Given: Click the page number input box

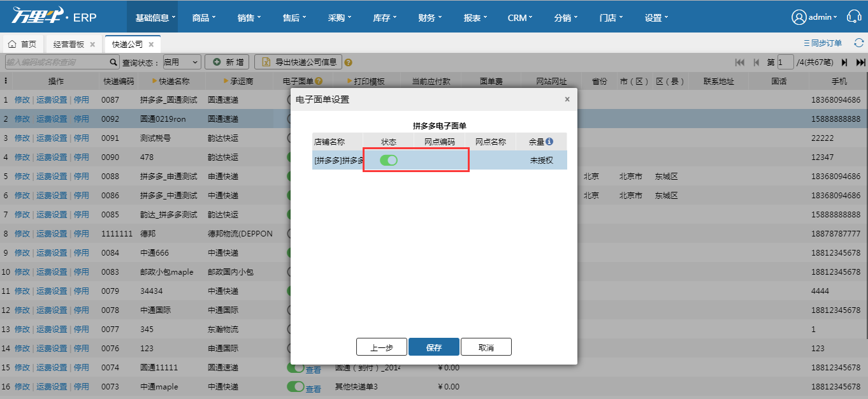Looking at the screenshot, I should click(x=786, y=62).
